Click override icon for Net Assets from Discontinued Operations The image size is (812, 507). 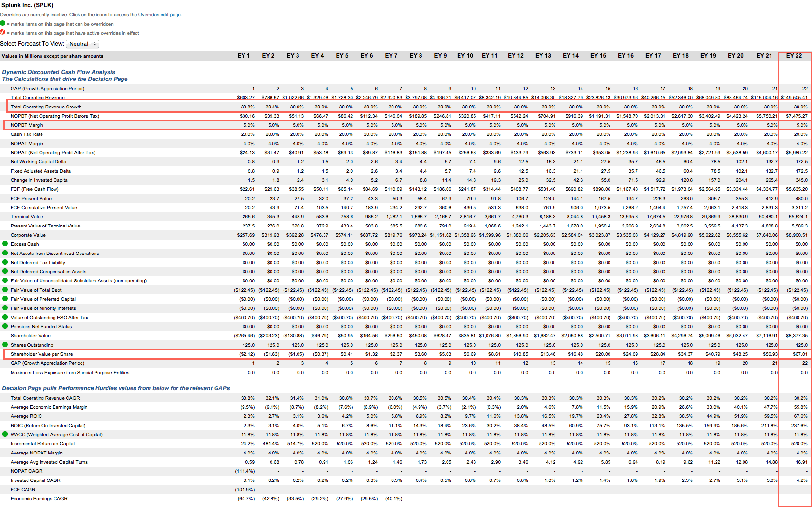point(5,253)
